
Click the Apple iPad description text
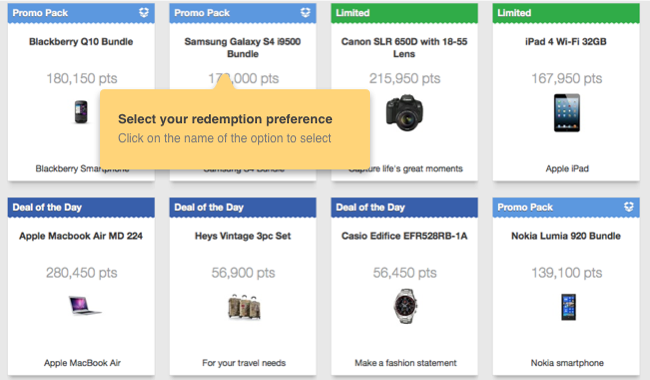pyautogui.click(x=567, y=169)
